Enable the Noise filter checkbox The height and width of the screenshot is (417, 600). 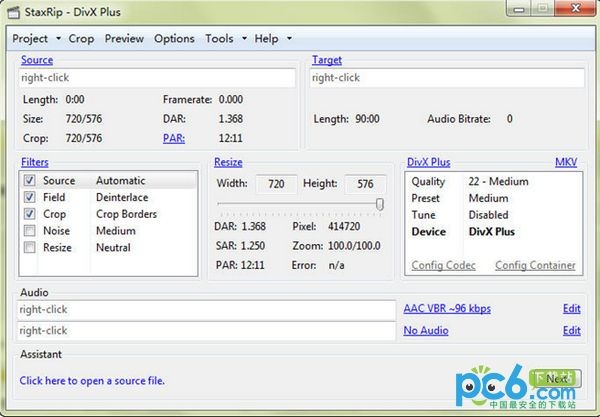(x=29, y=231)
